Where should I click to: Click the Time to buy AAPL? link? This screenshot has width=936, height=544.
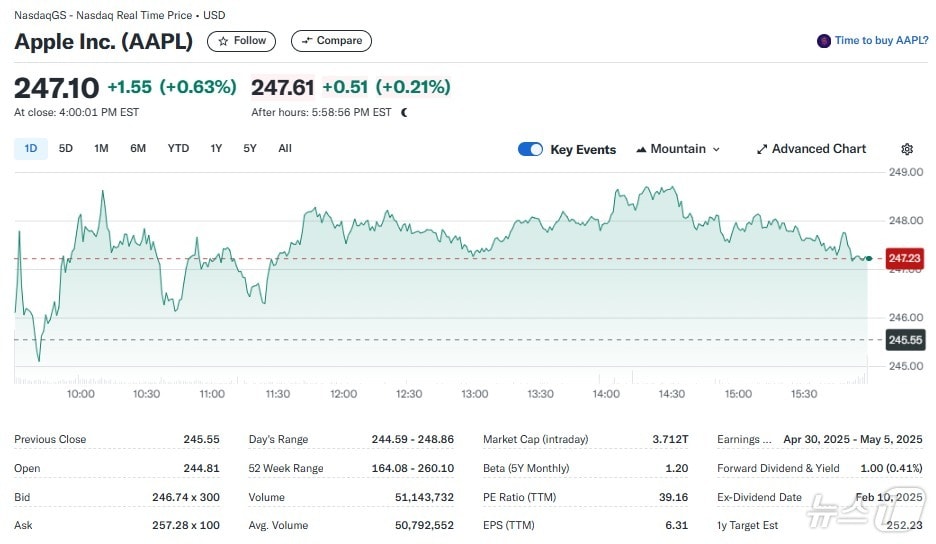coord(881,41)
